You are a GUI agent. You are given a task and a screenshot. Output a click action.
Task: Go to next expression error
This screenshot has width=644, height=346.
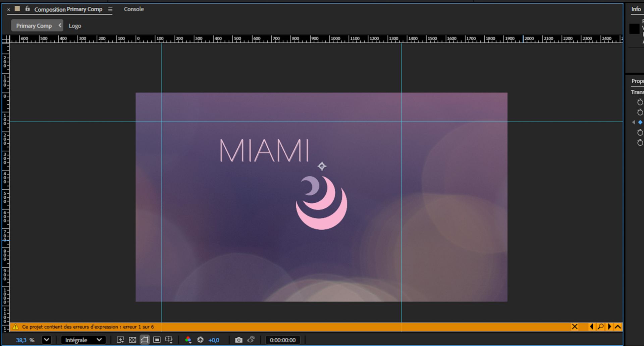pos(609,327)
